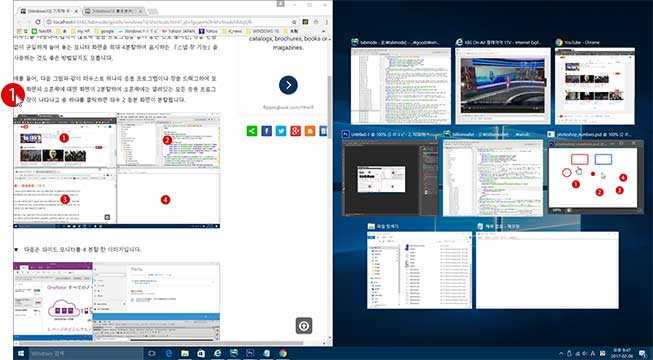Select the Photoshop Untitled-1 window thumbnail
Viewport: 653px width, 360px height.
[x=390, y=177]
